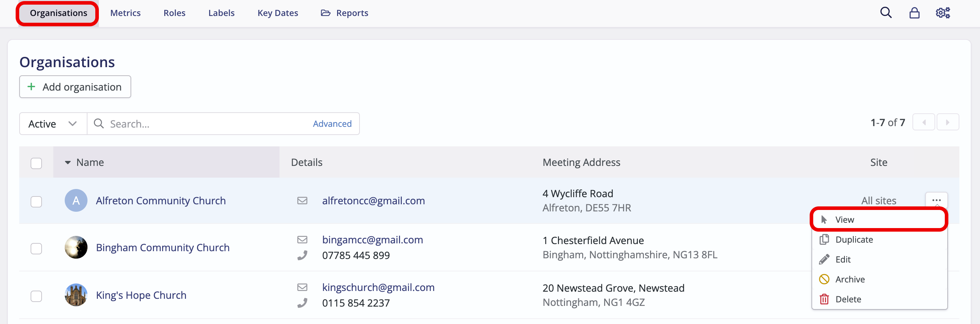Select Duplicate from the context menu

click(854, 239)
